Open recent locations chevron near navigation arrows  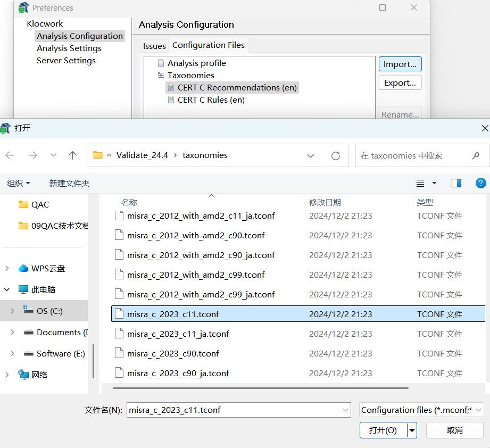(x=53, y=155)
